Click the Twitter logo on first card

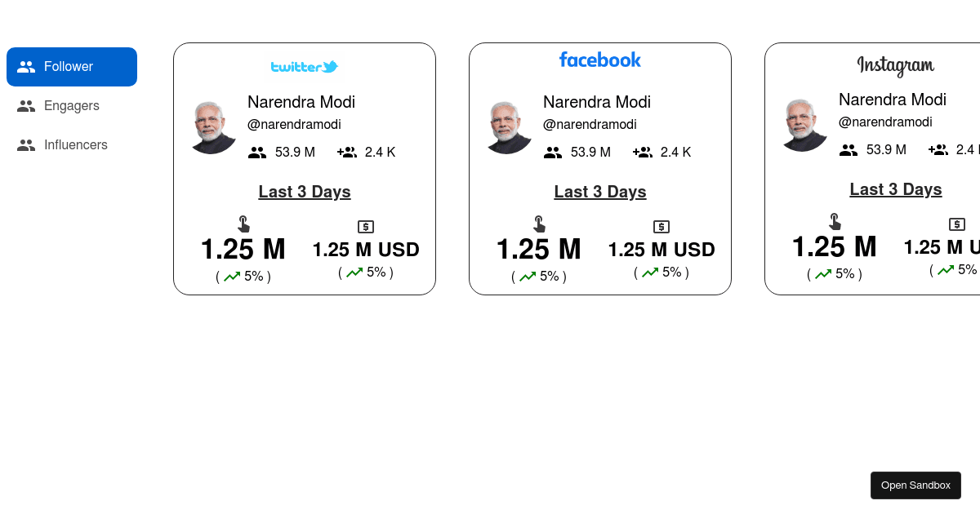(x=305, y=67)
